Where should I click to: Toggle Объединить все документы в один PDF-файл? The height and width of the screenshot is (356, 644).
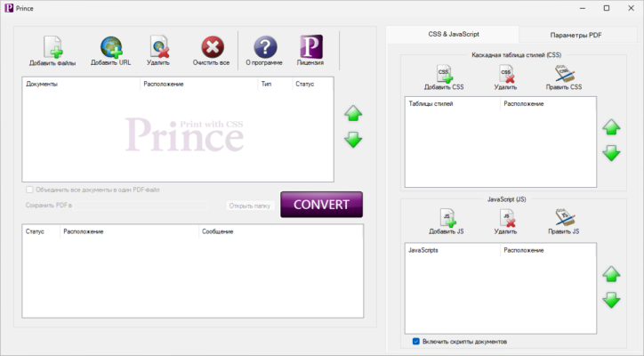29,190
